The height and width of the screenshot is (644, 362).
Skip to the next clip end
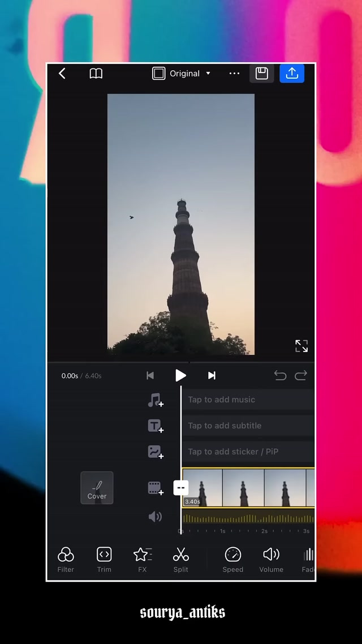coord(212,375)
